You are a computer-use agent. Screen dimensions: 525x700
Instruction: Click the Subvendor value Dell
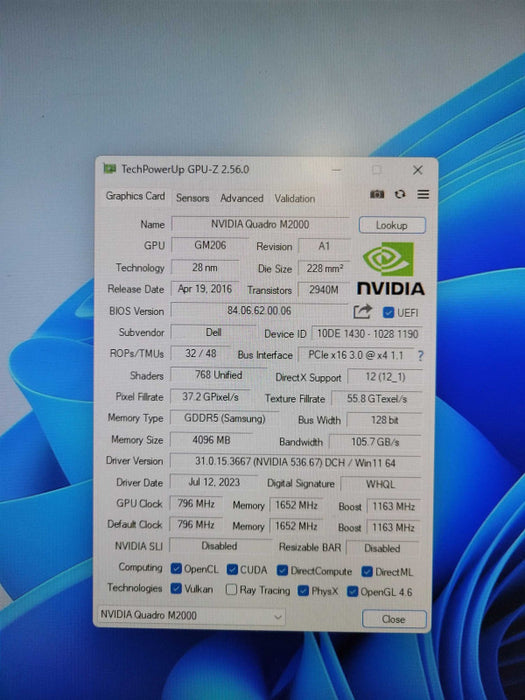tap(213, 332)
